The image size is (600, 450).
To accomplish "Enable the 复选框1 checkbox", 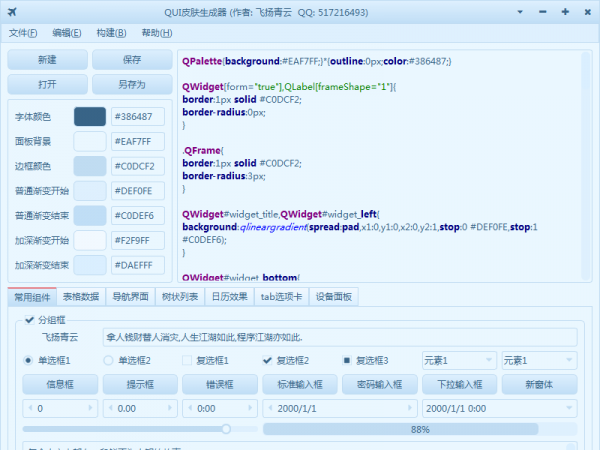I will click(x=187, y=360).
